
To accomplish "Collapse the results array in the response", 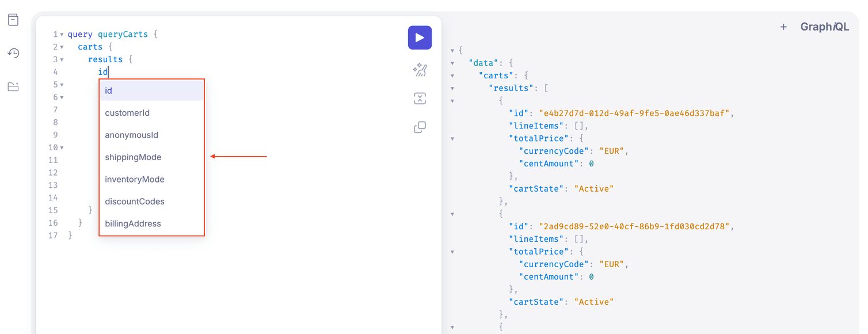I will pyautogui.click(x=452, y=88).
